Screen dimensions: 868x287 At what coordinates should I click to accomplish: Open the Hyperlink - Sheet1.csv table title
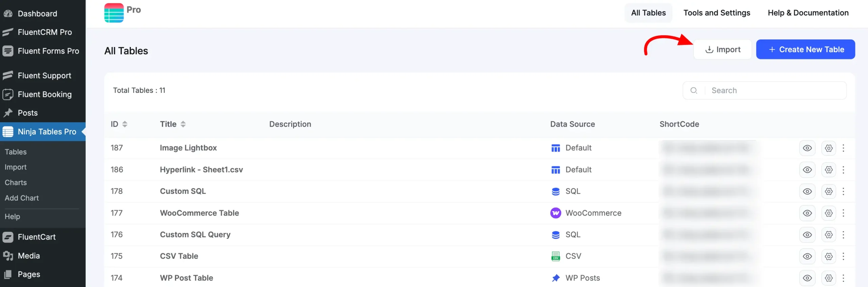pos(201,169)
